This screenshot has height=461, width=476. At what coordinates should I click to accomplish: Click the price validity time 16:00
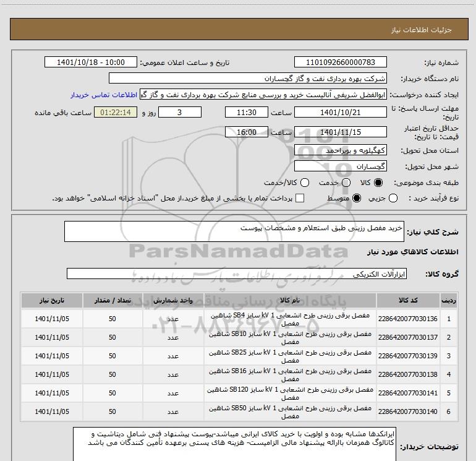pos(247,132)
